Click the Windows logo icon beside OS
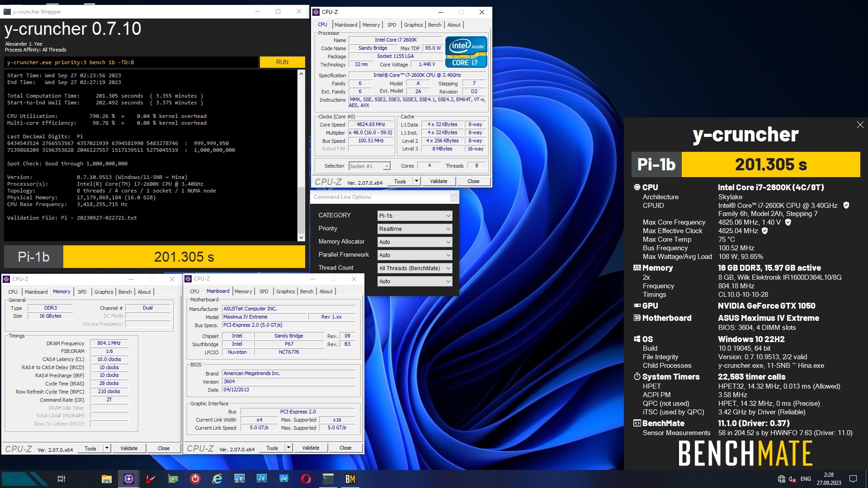868x488 pixels. pyautogui.click(x=637, y=339)
